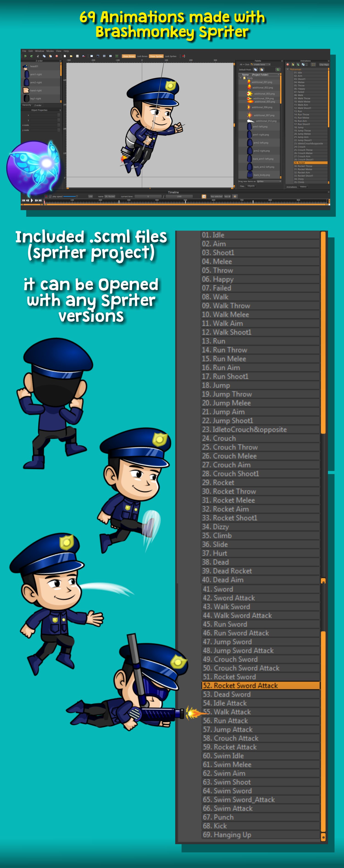Select '60. Swim Idle' in the list
This screenshot has height=868, width=344.
[260, 755]
